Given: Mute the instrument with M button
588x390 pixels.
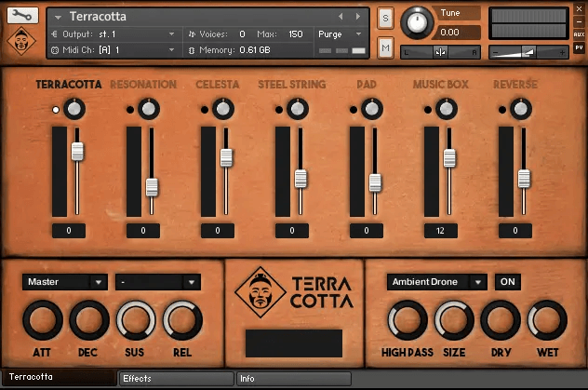Looking at the screenshot, I should (x=385, y=47).
